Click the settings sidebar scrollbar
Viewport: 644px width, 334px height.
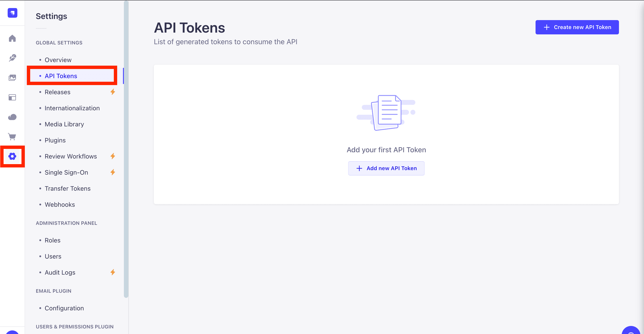pos(126,150)
